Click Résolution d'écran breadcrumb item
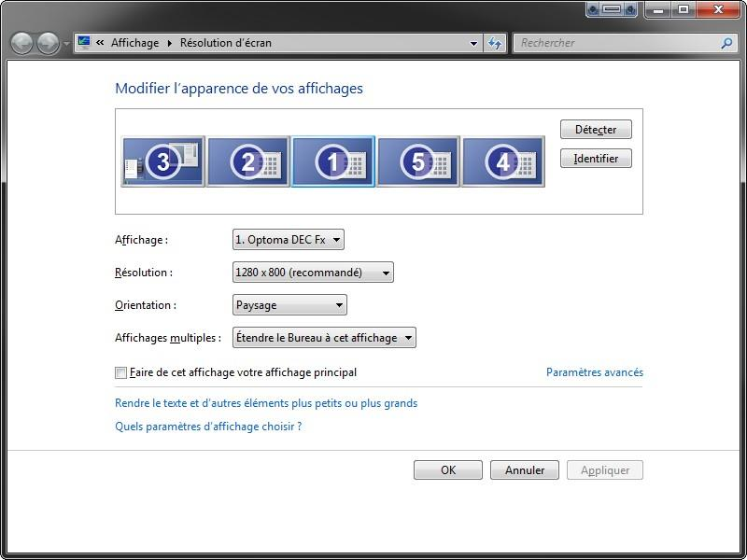747x560 pixels. [226, 43]
